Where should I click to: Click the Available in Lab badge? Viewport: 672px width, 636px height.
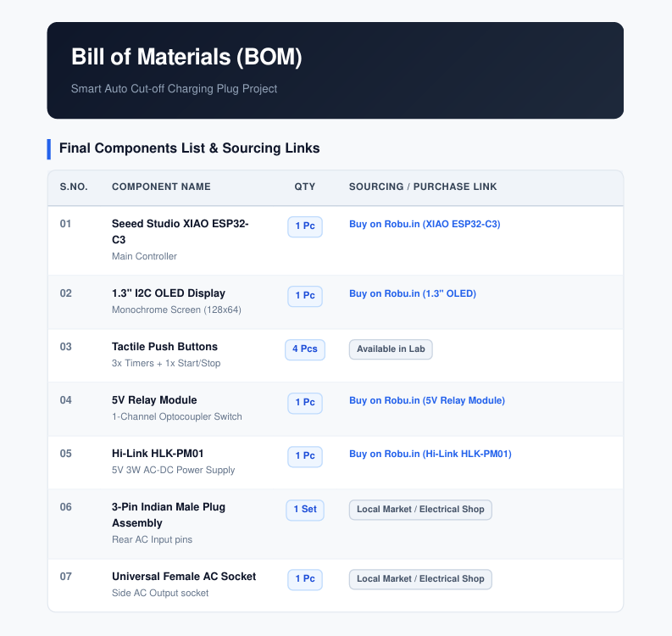[391, 349]
